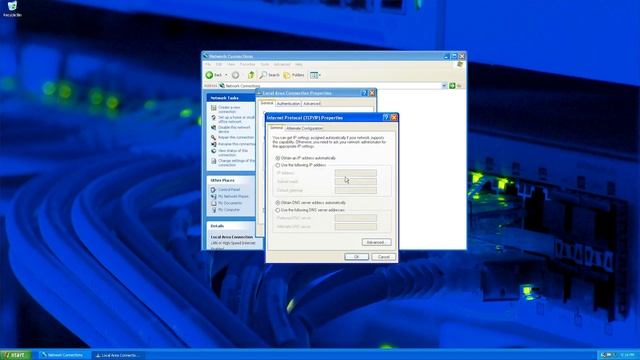This screenshot has height=360, width=640.
Task: Click Cancel in TCP/IP Properties
Action: pos(384,257)
